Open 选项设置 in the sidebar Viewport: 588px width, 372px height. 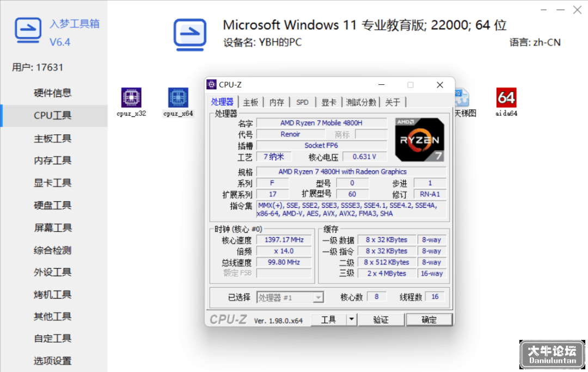[52, 361]
